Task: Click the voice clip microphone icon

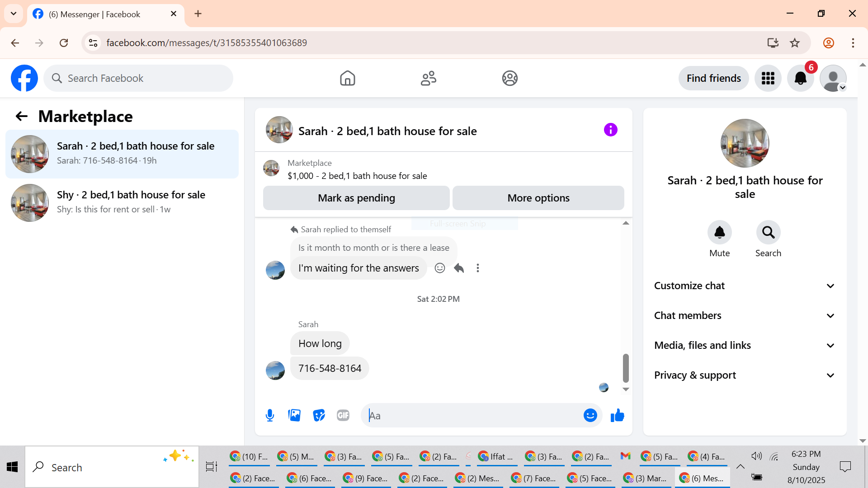Action: [270, 415]
